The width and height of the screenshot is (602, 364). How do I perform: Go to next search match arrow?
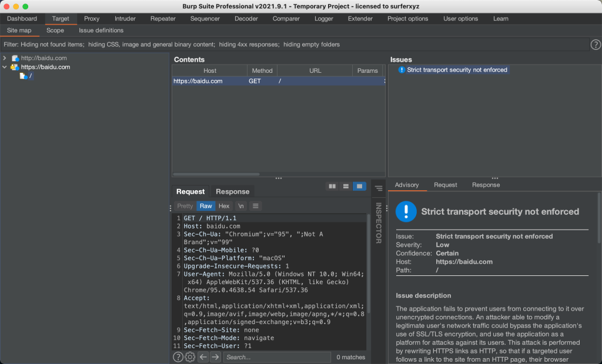click(215, 357)
